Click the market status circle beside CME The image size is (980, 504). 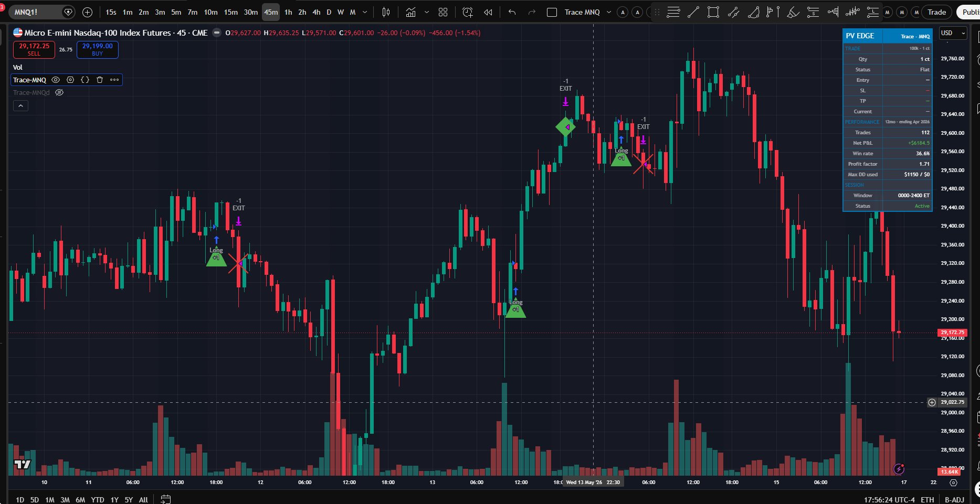click(x=217, y=33)
